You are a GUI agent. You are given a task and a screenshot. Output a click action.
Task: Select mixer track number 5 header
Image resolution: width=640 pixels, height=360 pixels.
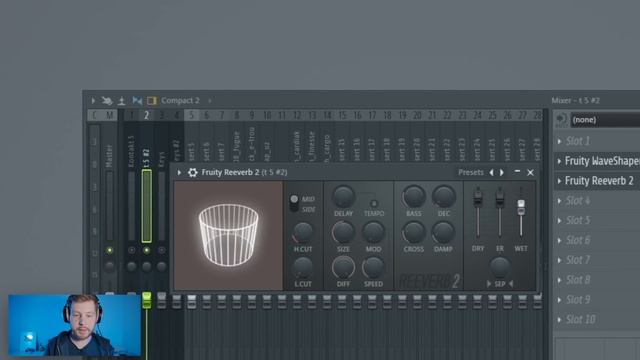click(x=191, y=116)
